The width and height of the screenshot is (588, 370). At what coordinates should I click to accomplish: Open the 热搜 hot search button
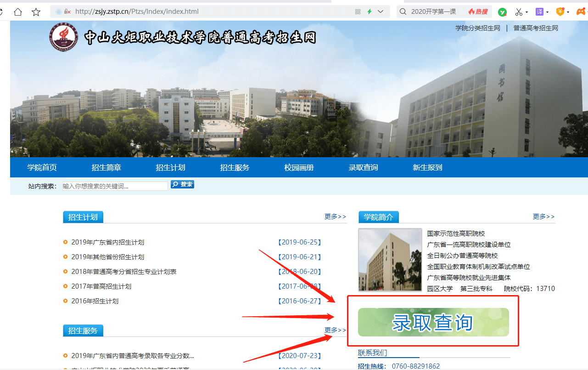(478, 11)
